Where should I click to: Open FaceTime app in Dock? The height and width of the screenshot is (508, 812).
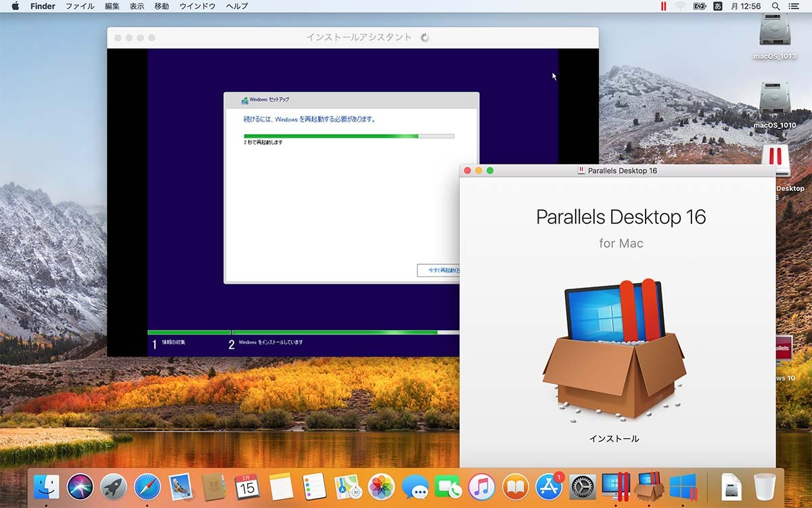[x=448, y=487]
